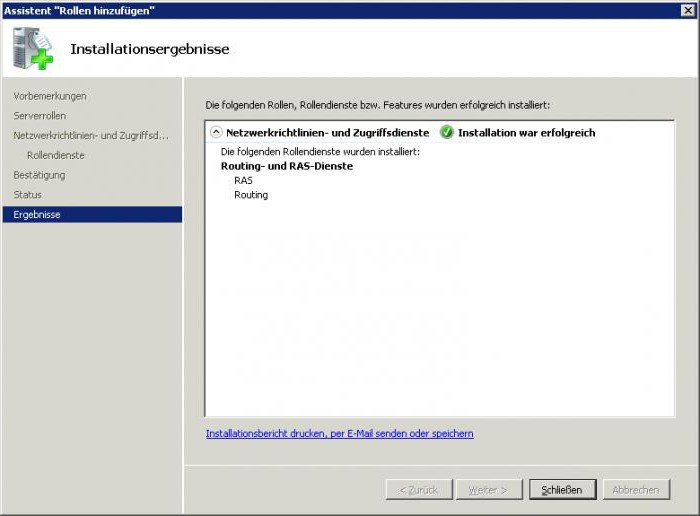Click the RAS role service entry

pos(243,180)
